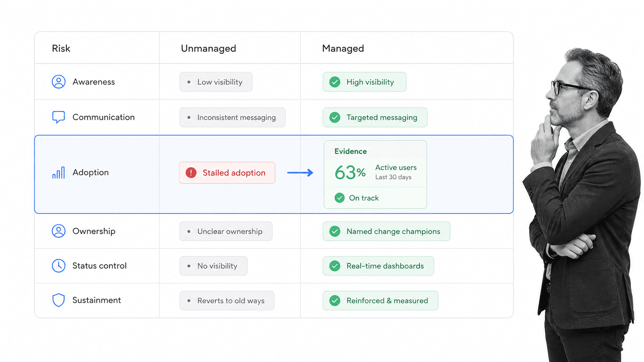Click the Status control clock icon

coord(59,266)
